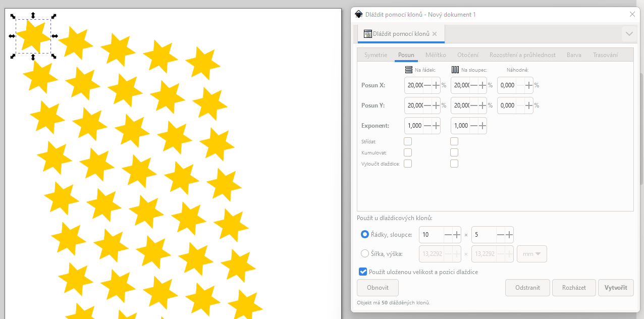Uncheck "Použít uloženou velikost a pozici dlaždice"
Image resolution: width=644 pixels, height=319 pixels.
[362, 272]
